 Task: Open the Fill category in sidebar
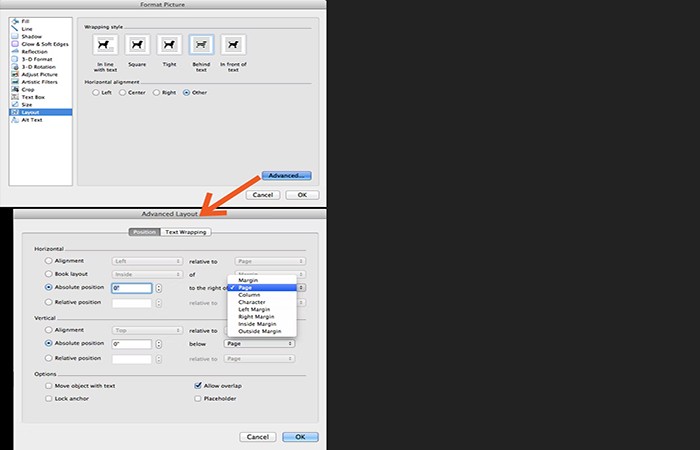[40, 21]
